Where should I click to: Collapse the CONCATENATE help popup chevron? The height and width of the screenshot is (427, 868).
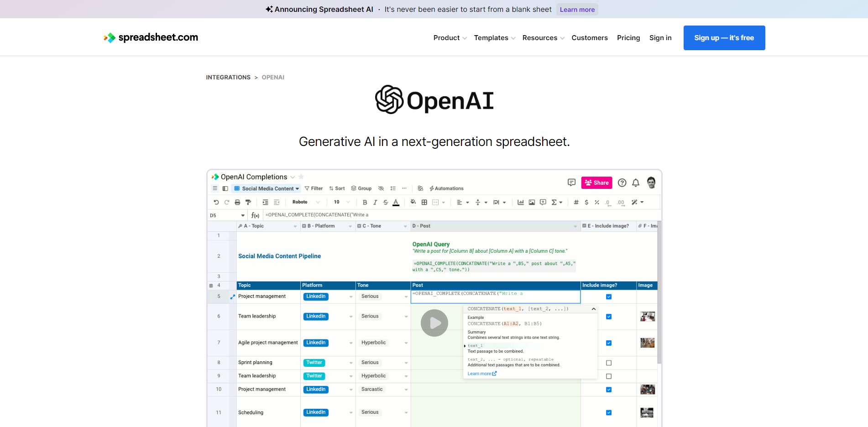pyautogui.click(x=594, y=309)
